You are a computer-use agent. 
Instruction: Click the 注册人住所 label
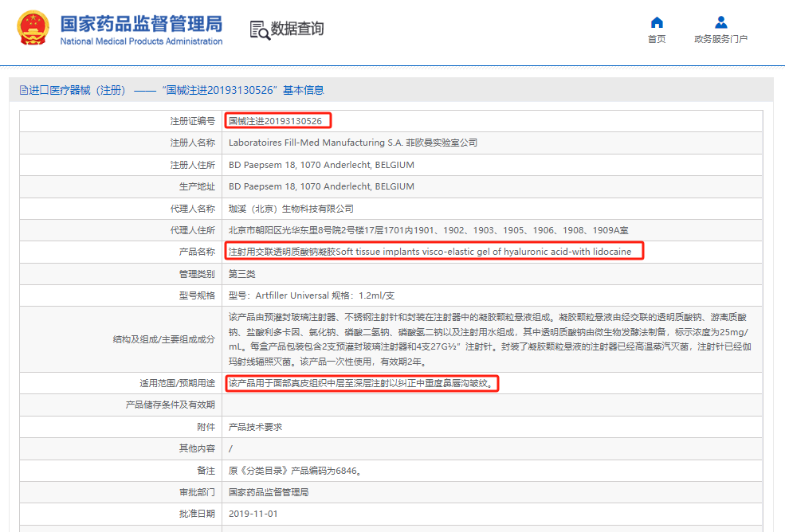point(193,165)
